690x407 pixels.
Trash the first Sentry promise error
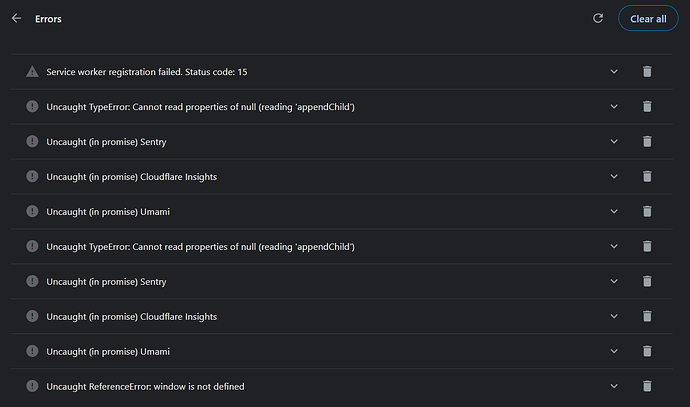tap(647, 142)
